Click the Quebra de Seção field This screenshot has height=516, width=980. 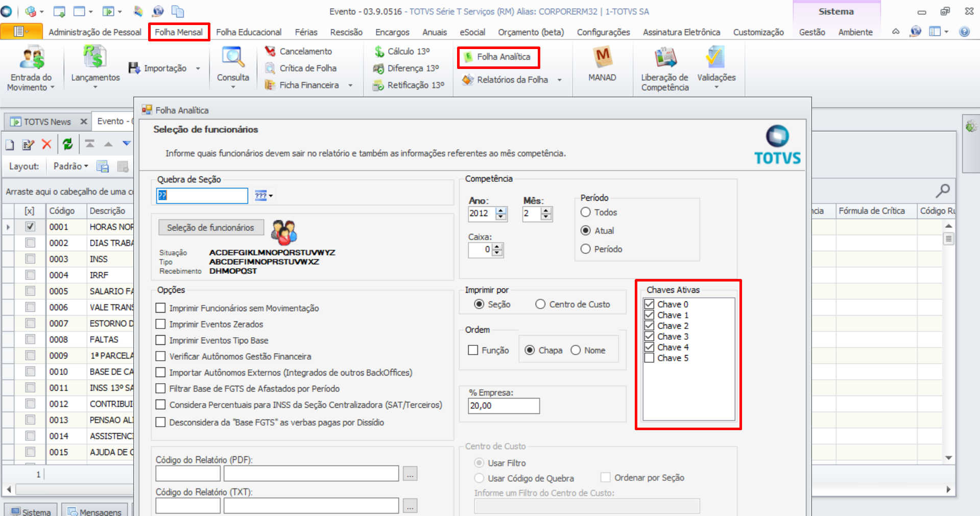202,195
